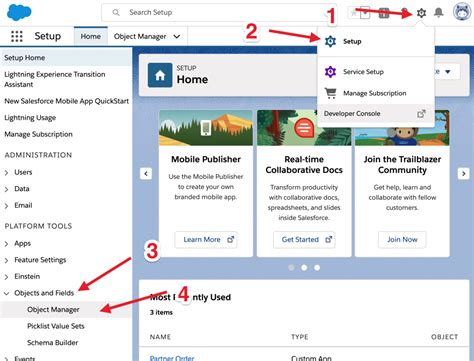The image size is (474, 361).
Task: Open Schema Builder
Action: coord(52,342)
